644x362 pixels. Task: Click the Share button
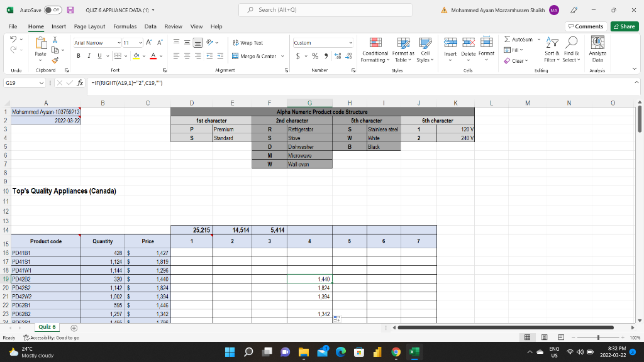[624, 26]
